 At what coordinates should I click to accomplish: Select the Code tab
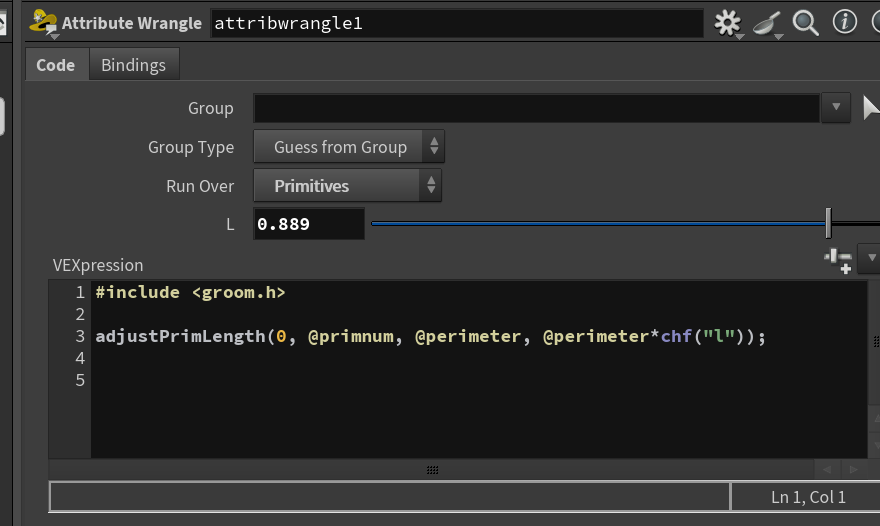click(x=56, y=65)
